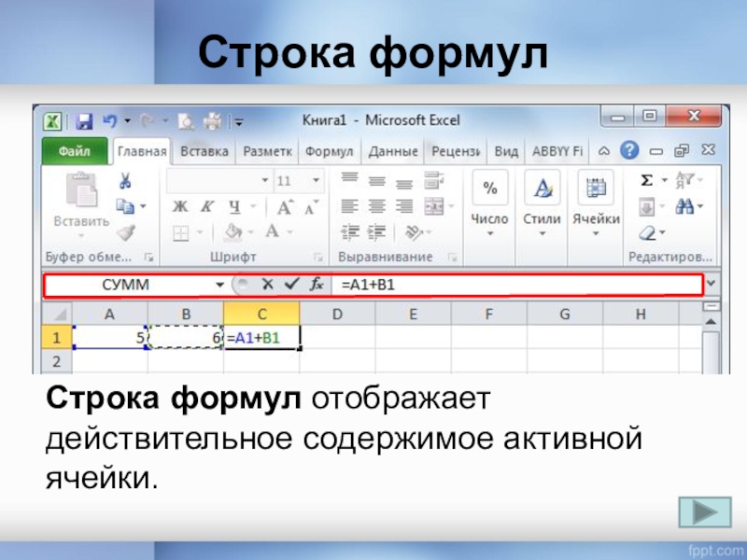The height and width of the screenshot is (560, 747).
Task: Click the formula bar input =A1+B1
Action: 517,285
